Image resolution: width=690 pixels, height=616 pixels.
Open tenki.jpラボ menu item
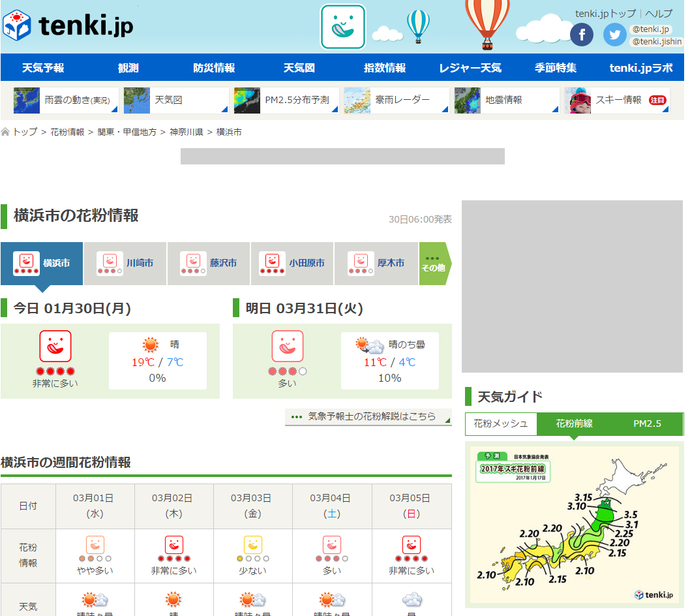(x=640, y=68)
